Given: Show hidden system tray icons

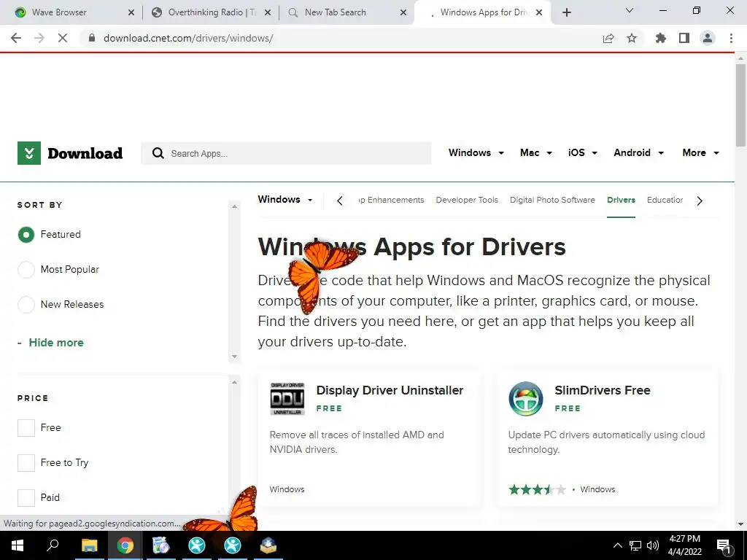Looking at the screenshot, I should click(617, 545).
